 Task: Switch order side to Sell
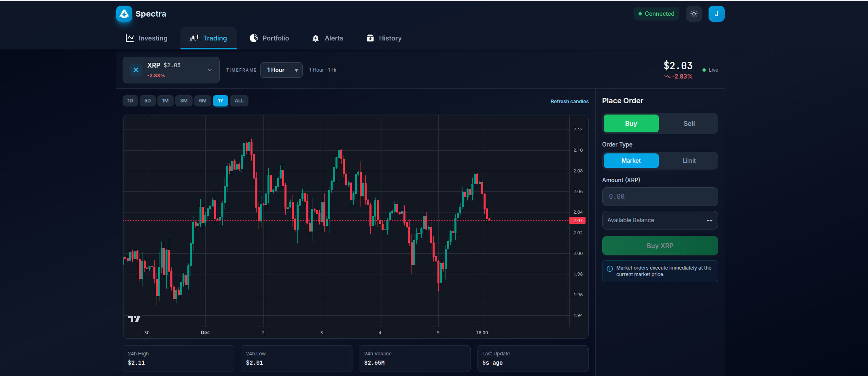(689, 123)
